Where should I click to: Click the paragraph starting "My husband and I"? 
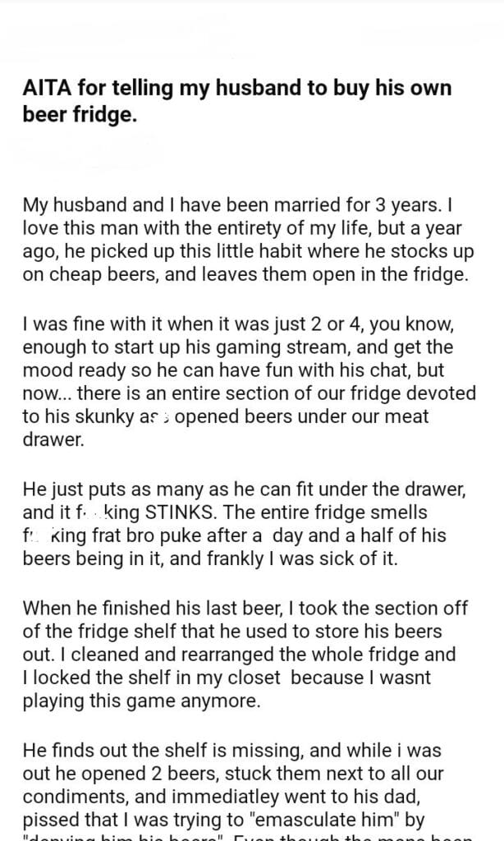point(243,239)
